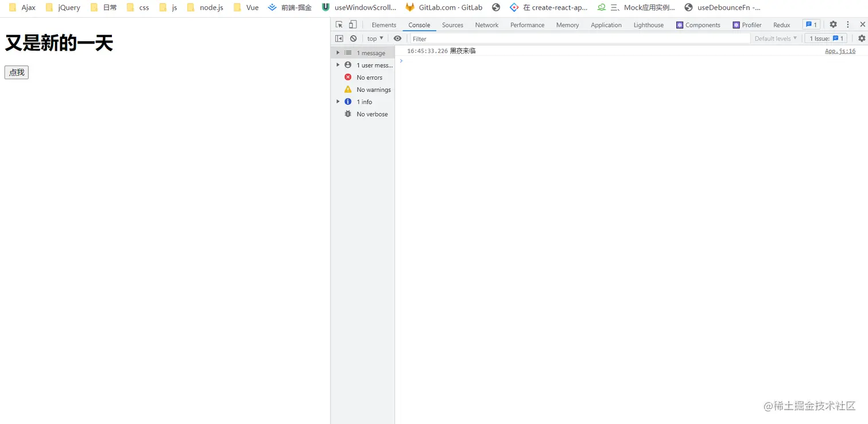Open the js bookmark folder
868x424 pixels.
point(168,7)
